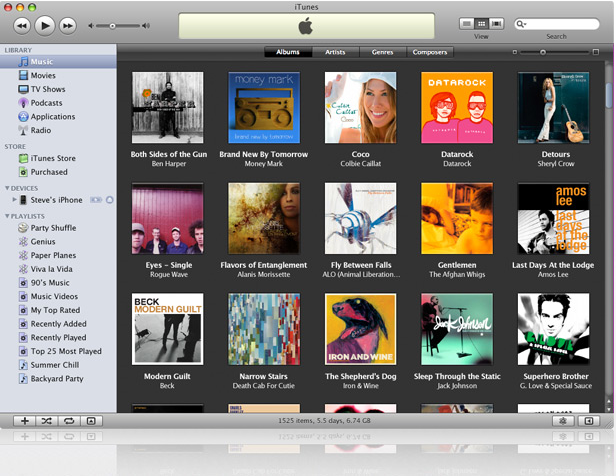Create a new playlist with plus button
This screenshot has height=476, width=616.
click(x=24, y=421)
